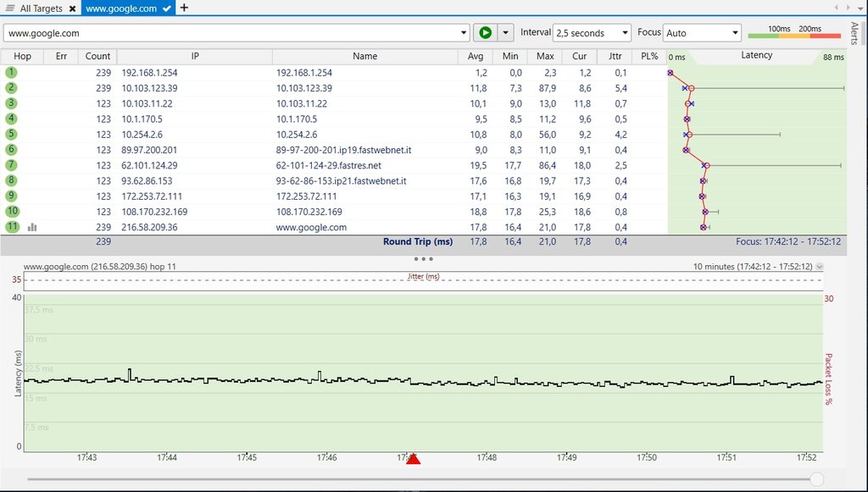Screen dimensions: 868x492
Task: Click the www.google.com name in hop 11
Action: (x=311, y=227)
